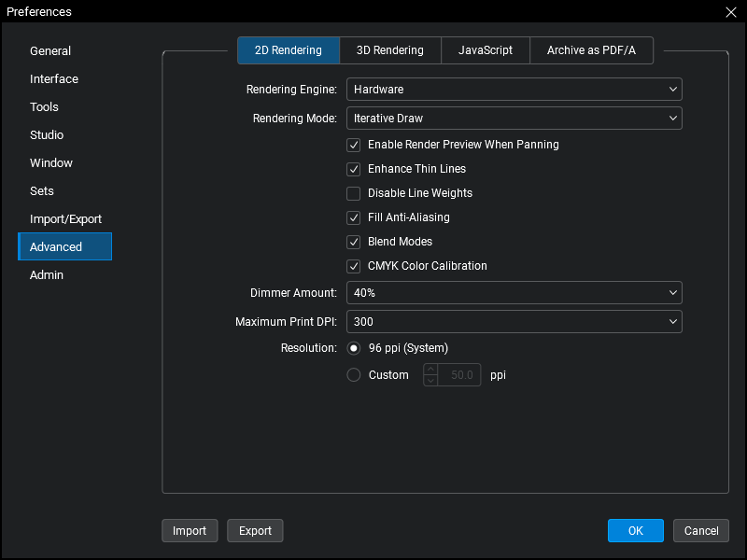747x560 pixels.
Task: Enable the Disable Line Weights checkbox
Action: click(354, 193)
